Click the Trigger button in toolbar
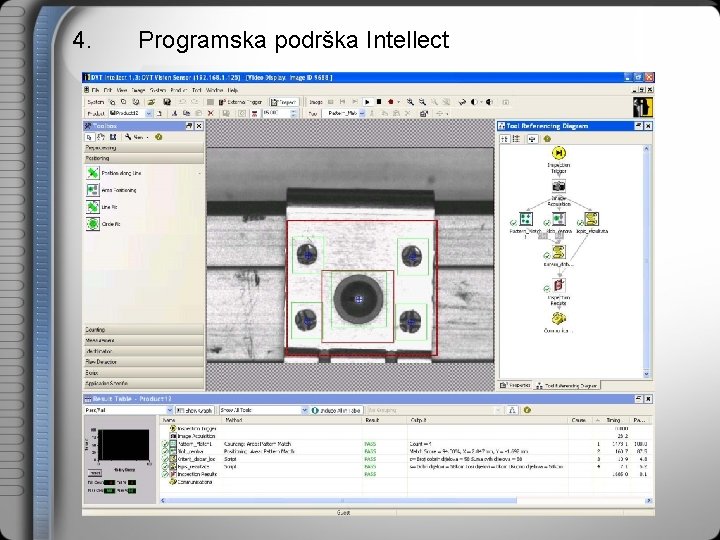720x540 pixels. pos(283,102)
